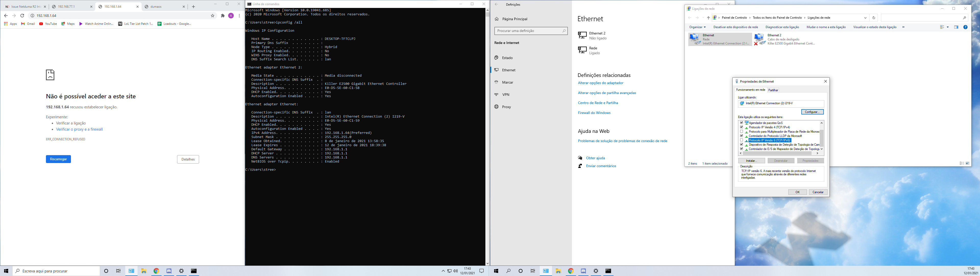Open help in Ligações de rede window
The width and height of the screenshot is (980, 276).
coord(965,27)
